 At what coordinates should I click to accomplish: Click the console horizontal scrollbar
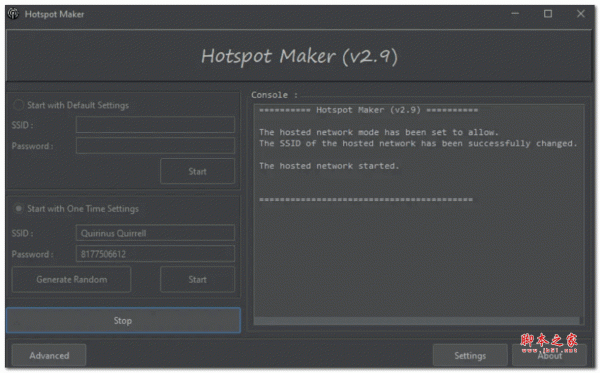(x=416, y=321)
